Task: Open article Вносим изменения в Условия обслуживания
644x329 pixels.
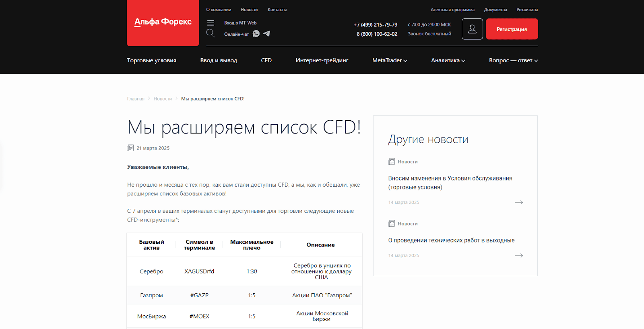Action: point(450,183)
